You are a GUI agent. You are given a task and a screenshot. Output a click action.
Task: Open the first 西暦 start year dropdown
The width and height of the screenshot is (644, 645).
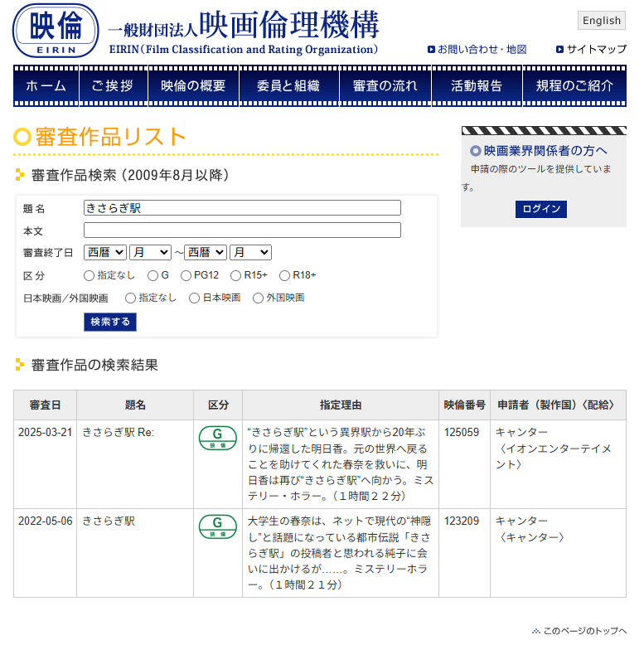tap(105, 252)
